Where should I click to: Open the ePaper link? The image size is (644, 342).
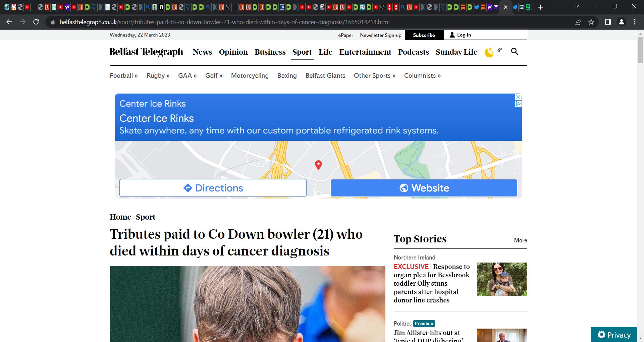[345, 35]
